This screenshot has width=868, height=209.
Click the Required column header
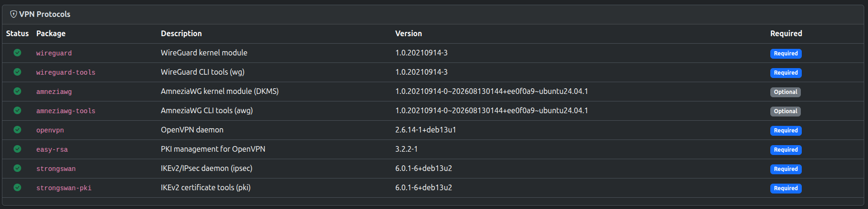786,34
